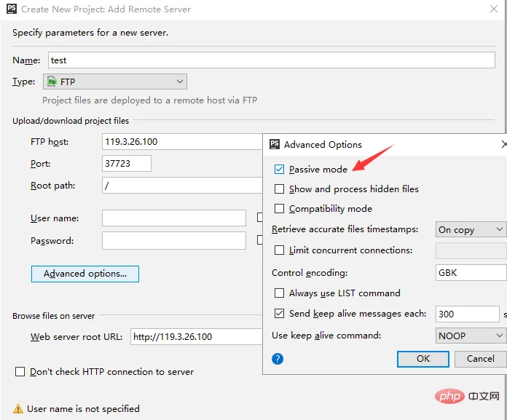Click the 'User name:' label
The width and height of the screenshot is (507, 420).
[x=55, y=218]
